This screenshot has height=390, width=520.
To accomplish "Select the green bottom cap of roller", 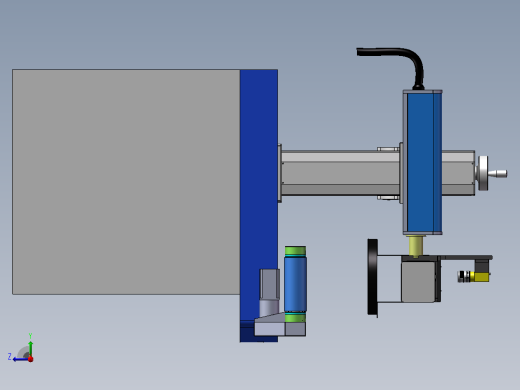I will pyautogui.click(x=295, y=317).
